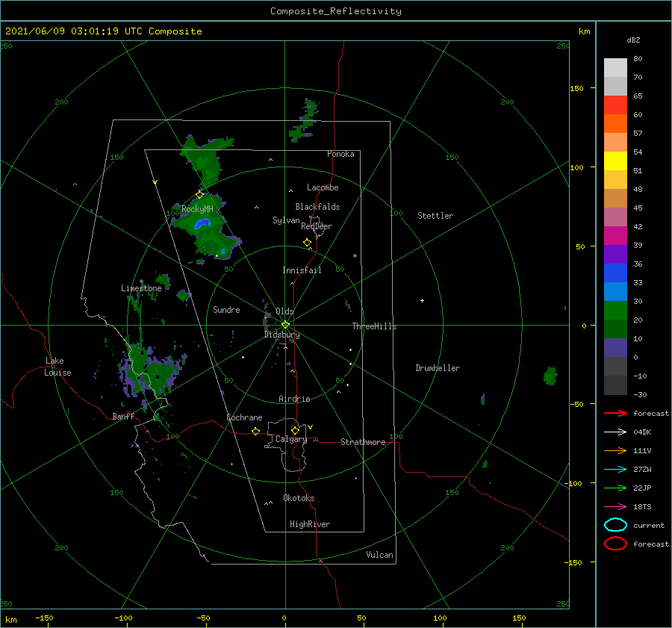Click the Lake Louise label

pos(57,367)
